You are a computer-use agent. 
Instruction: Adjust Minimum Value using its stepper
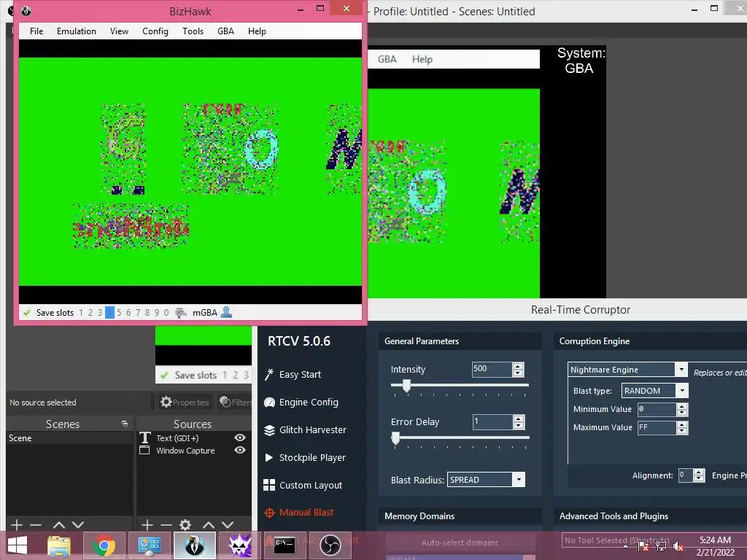pyautogui.click(x=682, y=410)
